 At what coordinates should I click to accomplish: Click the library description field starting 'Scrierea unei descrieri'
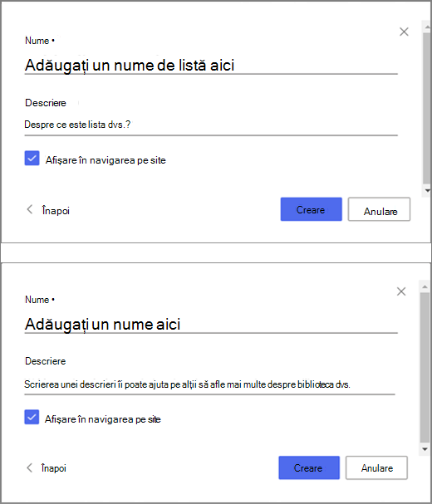pyautogui.click(x=209, y=384)
